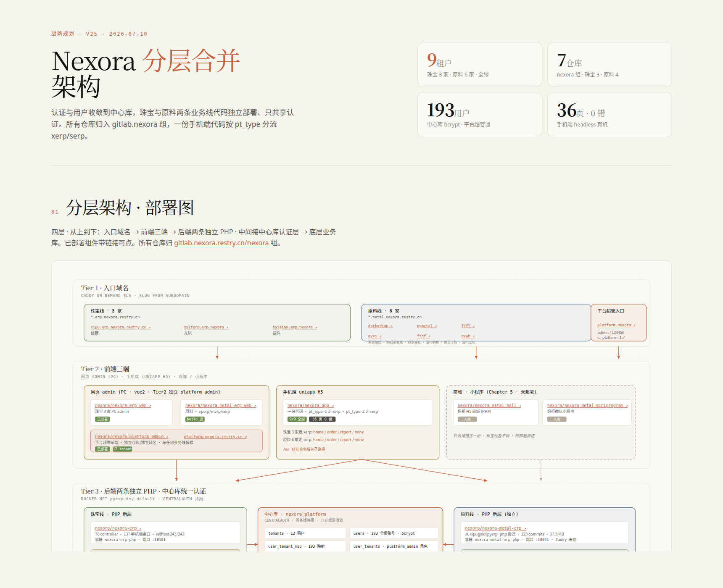
Task: Click 'user_tenants · platform_admin 角色' cell
Action: point(394,546)
